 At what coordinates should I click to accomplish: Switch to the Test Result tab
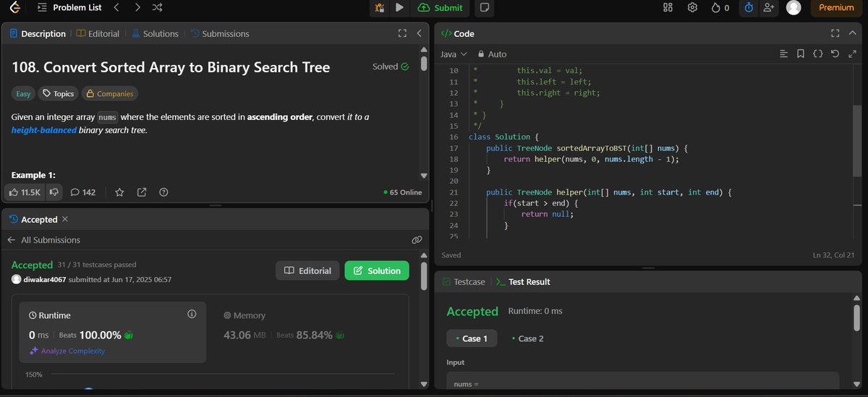tap(523, 281)
